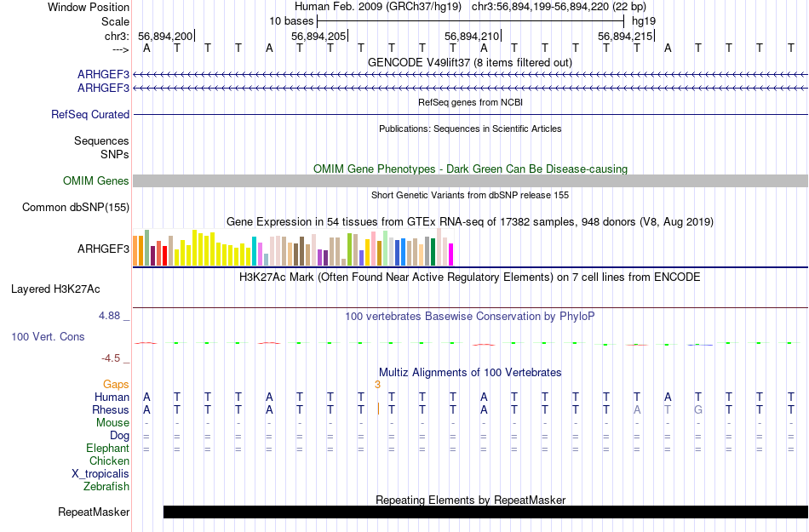
Task: Click ARHGEF3 label beside GTEx bar chart
Action: 103,249
